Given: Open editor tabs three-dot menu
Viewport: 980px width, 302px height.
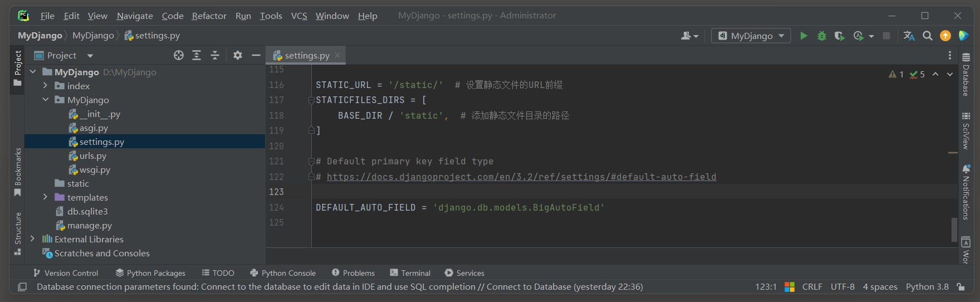Looking at the screenshot, I should 950,55.
